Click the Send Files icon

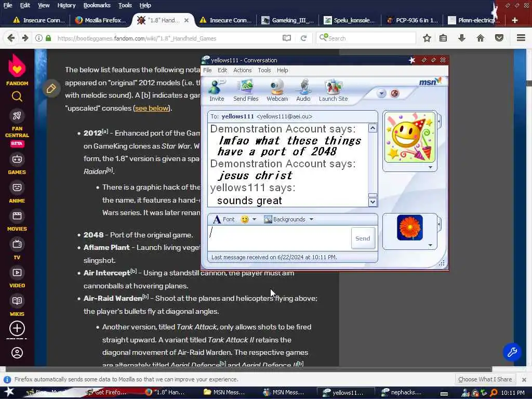pos(246,90)
